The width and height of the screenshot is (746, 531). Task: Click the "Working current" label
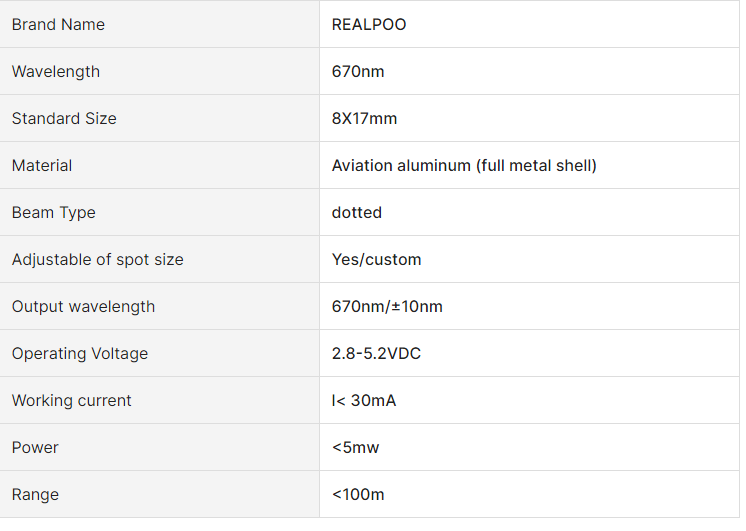(72, 400)
